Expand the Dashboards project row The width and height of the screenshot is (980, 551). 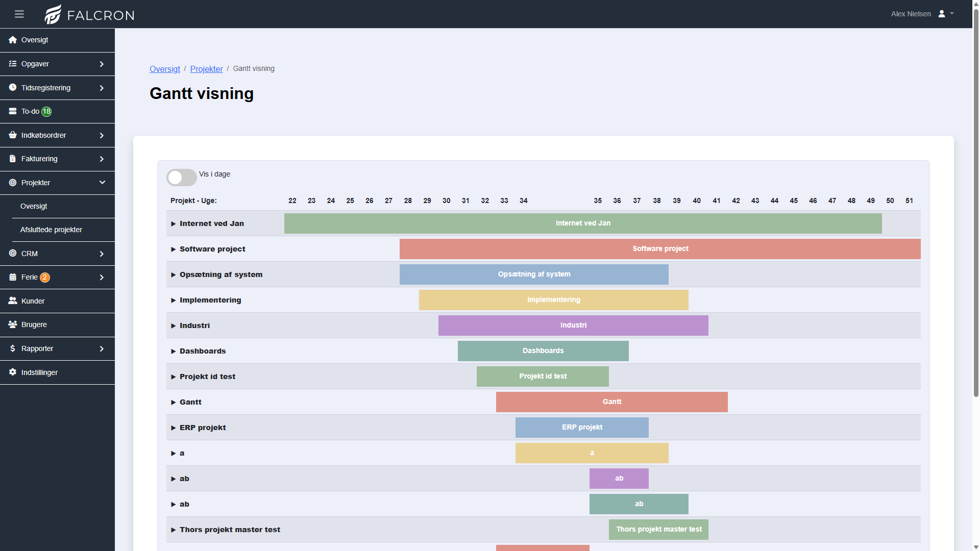[174, 352]
